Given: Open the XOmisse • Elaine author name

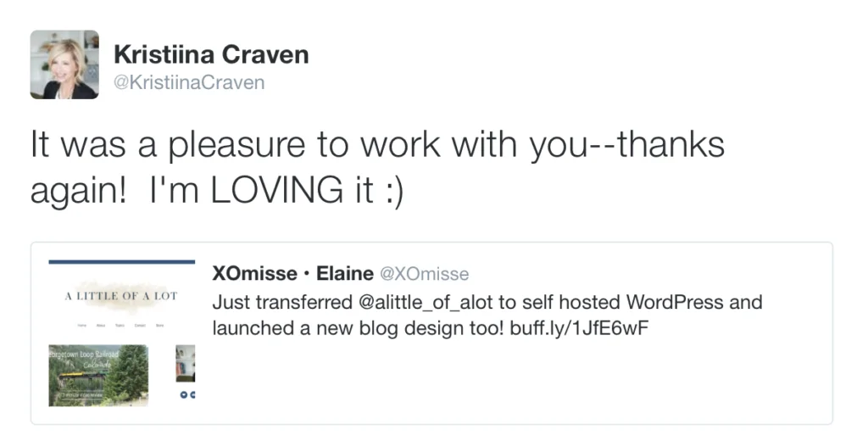Looking at the screenshot, I should coord(292,274).
